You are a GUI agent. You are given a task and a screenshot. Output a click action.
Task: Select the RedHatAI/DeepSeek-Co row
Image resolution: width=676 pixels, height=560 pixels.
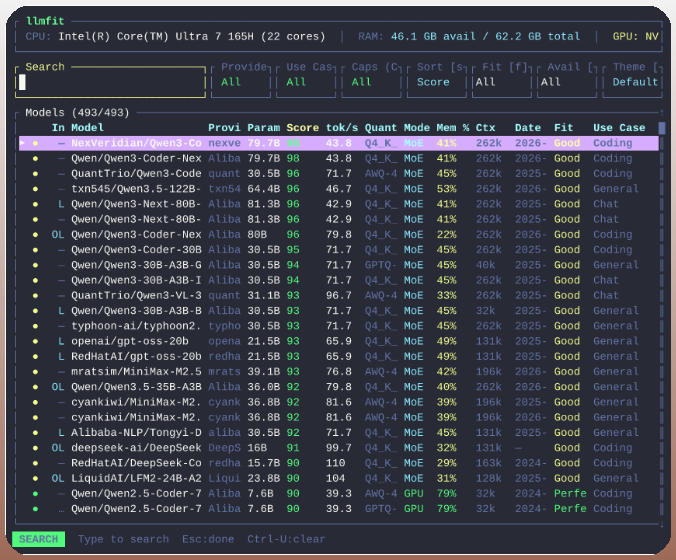(x=339, y=463)
